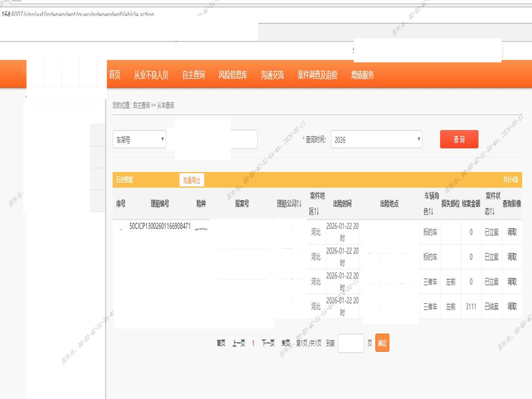The width and height of the screenshot is (532, 399).
Task: Sort by 车辆角色 column header
Action: (430, 203)
